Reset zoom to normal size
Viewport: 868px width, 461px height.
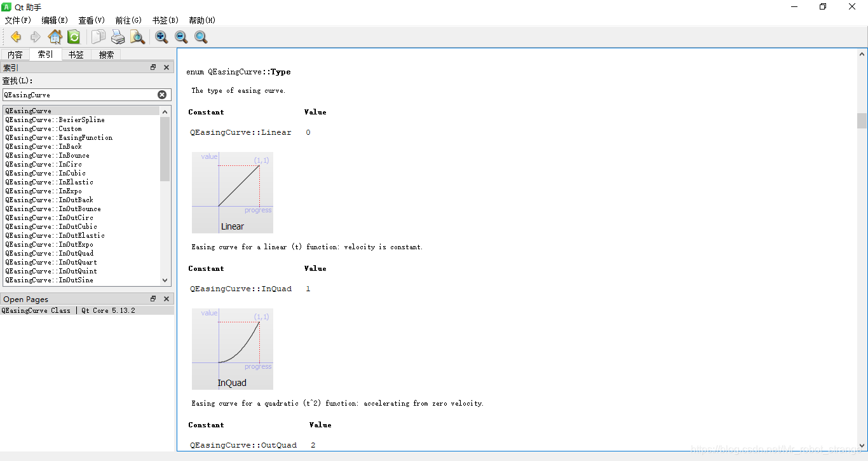click(x=201, y=37)
